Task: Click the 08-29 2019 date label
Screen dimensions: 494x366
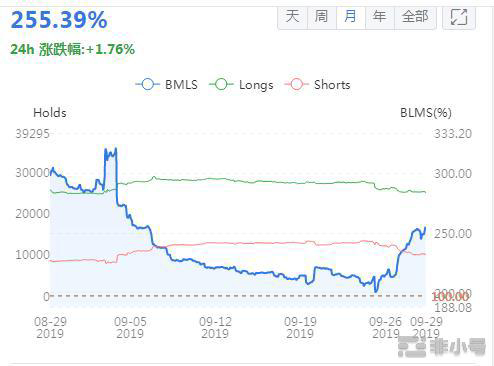Action: tap(50, 328)
